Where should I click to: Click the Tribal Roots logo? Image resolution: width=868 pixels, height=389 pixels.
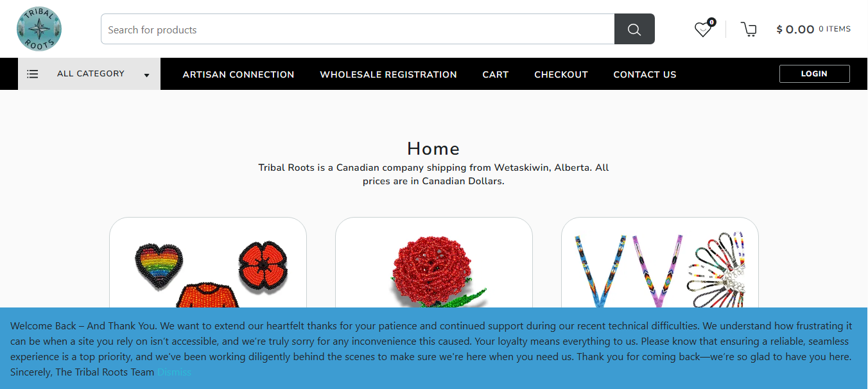point(39,29)
